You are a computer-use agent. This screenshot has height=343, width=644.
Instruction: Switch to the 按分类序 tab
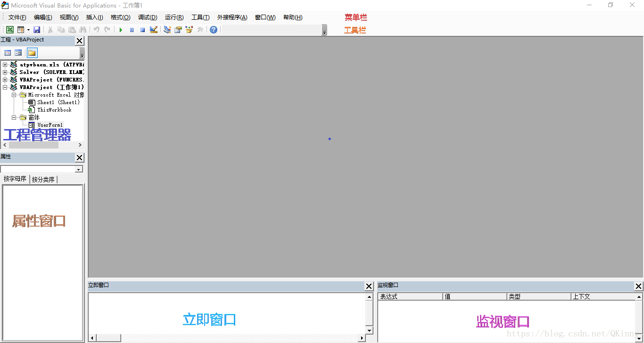point(43,180)
